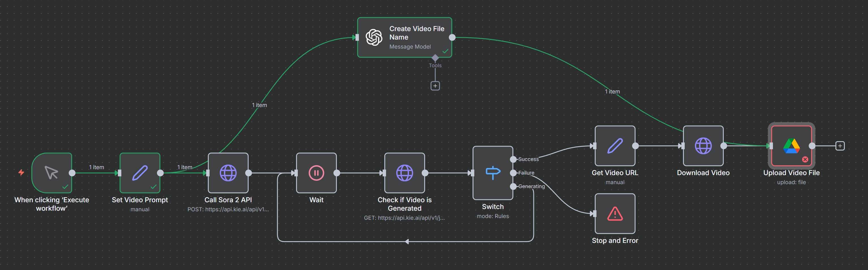Click the Switch Failure output connector
Viewport: 868px width, 270px height.
coord(513,173)
